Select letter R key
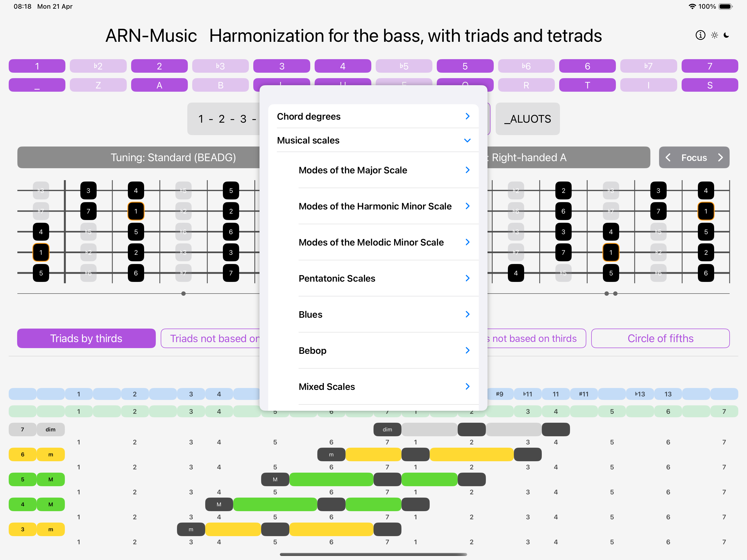 (x=526, y=85)
